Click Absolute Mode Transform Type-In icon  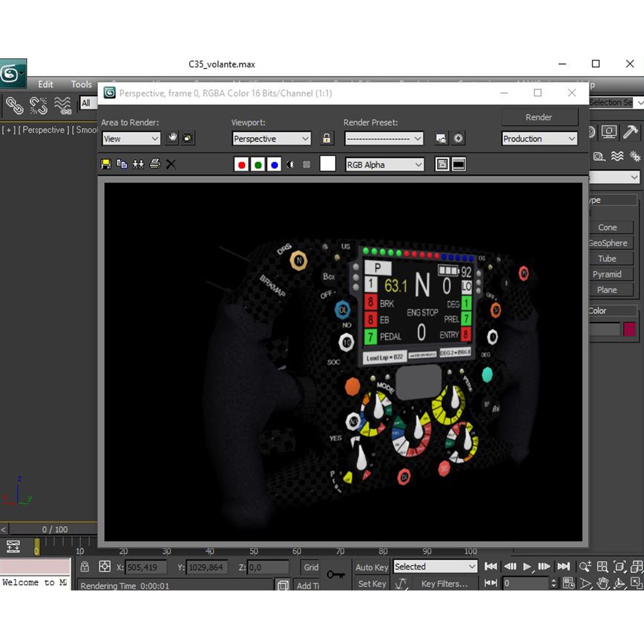click(x=105, y=566)
